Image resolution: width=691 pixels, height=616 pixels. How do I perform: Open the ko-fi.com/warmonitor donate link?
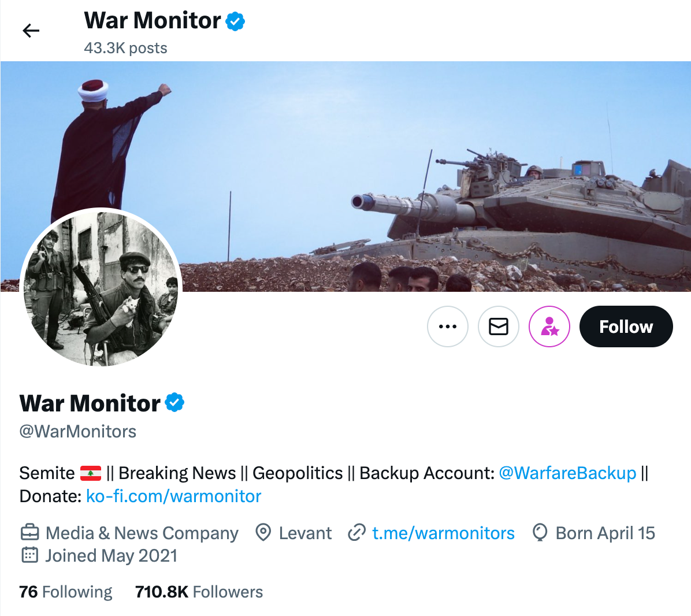pyautogui.click(x=173, y=496)
